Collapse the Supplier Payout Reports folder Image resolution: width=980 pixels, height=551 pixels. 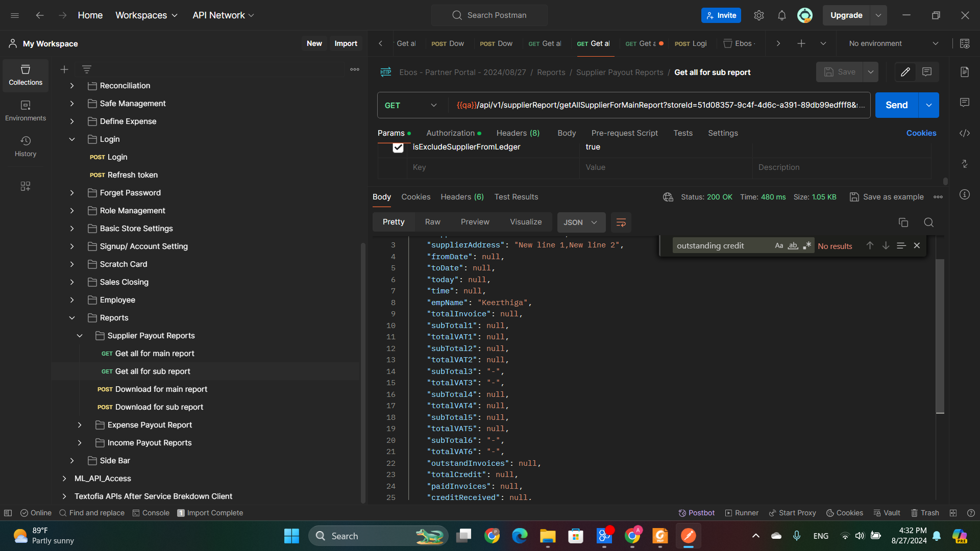click(x=80, y=336)
